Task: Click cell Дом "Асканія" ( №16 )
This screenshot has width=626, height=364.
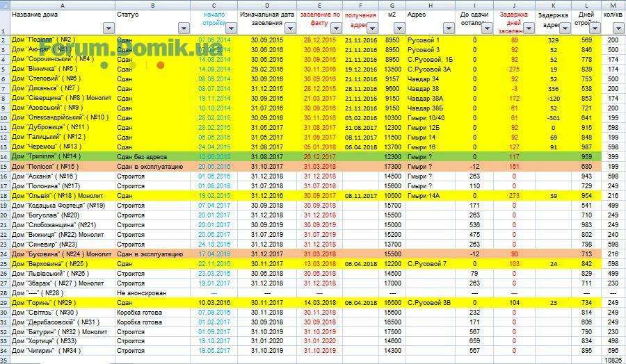Action: (x=63, y=176)
